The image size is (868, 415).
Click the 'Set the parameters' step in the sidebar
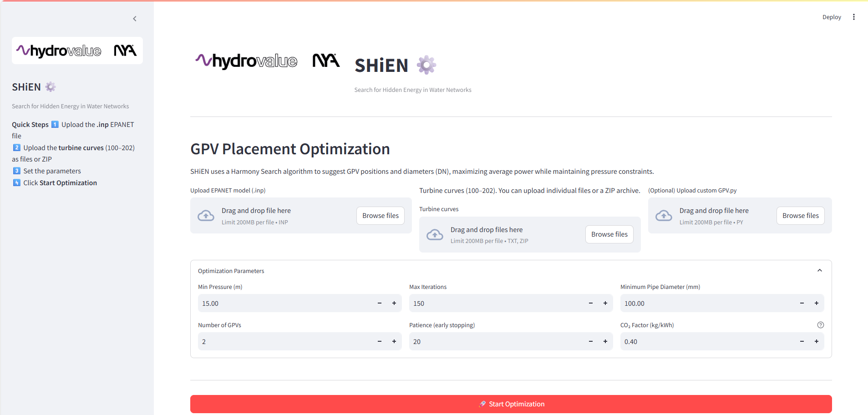(52, 171)
